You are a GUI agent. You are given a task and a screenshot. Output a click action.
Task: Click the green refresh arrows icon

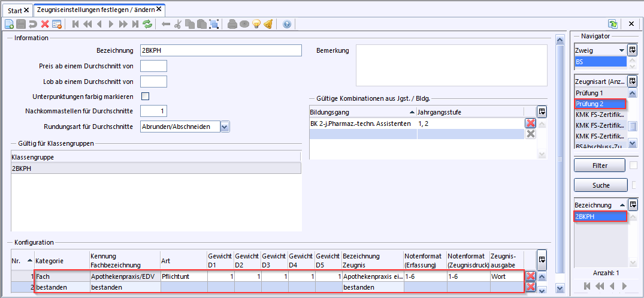[147, 24]
